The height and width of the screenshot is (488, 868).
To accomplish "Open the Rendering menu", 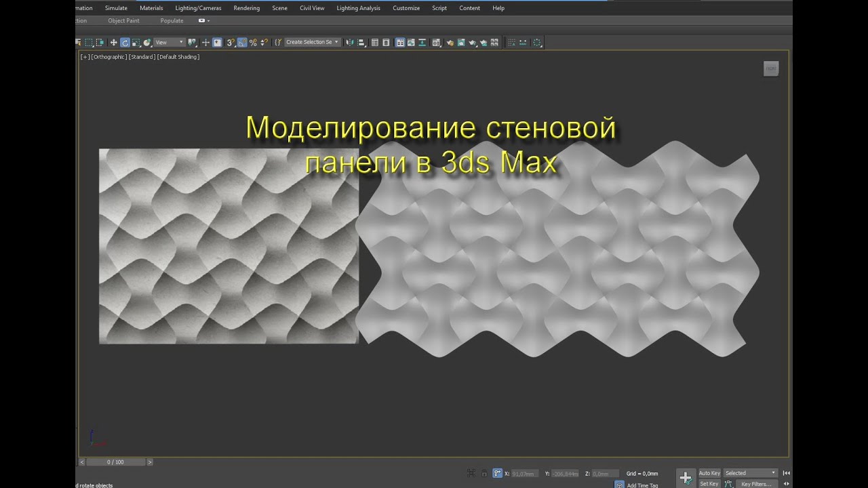I will [247, 8].
